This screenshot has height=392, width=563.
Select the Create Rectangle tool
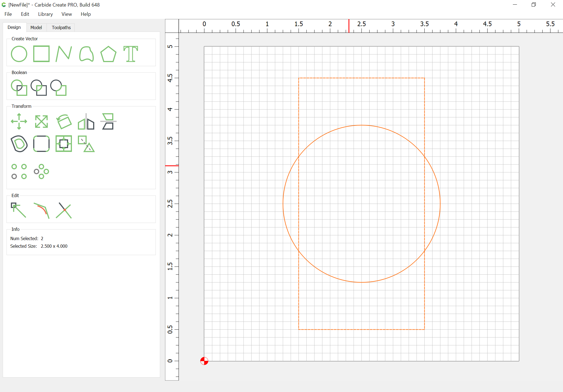41,54
